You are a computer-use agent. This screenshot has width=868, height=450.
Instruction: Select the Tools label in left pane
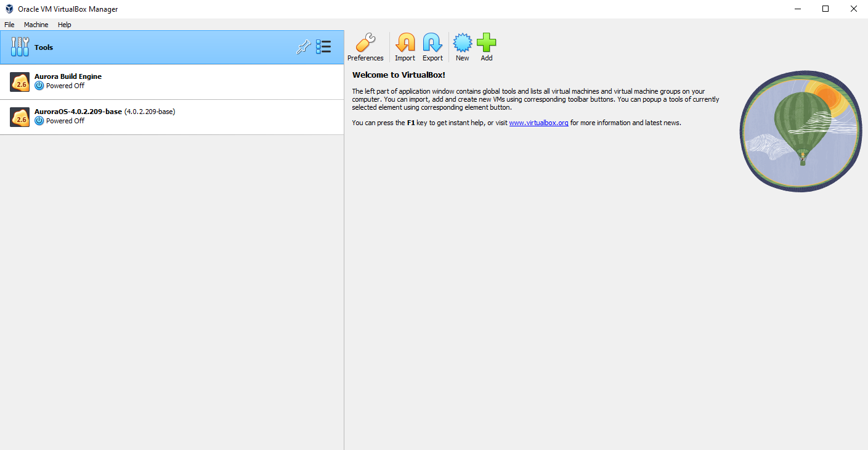coord(44,47)
